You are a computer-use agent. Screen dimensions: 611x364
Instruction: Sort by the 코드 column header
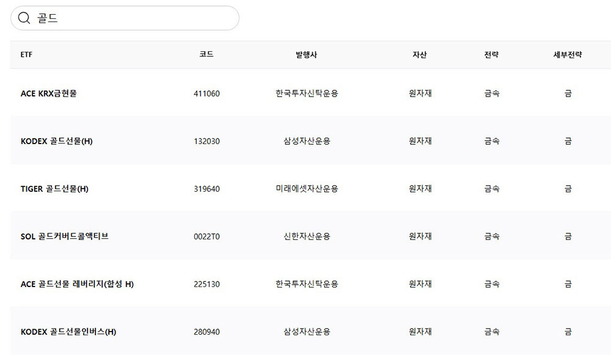pos(207,54)
